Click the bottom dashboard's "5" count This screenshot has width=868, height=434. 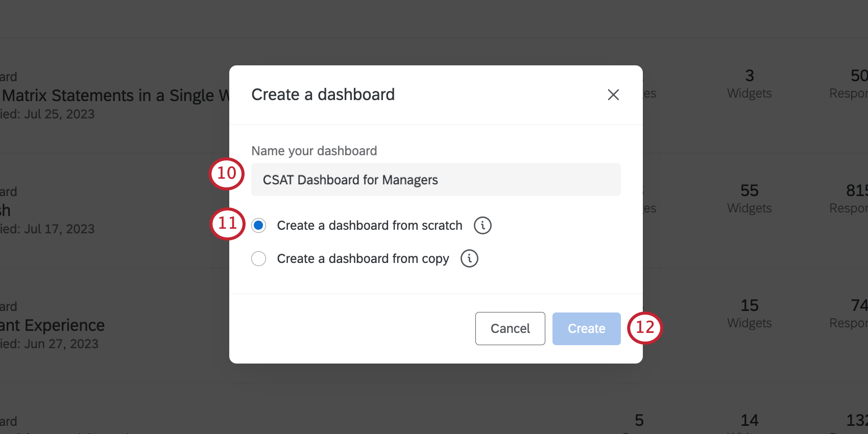click(639, 420)
